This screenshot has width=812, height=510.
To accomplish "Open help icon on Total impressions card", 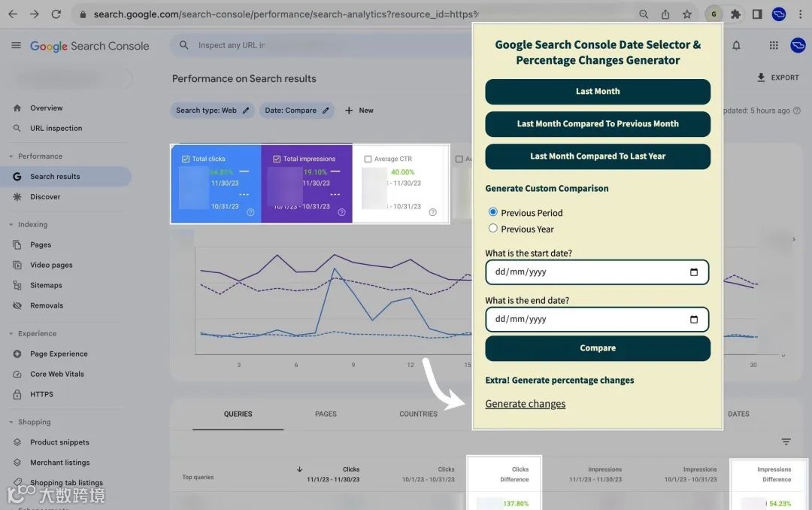I will click(x=342, y=212).
